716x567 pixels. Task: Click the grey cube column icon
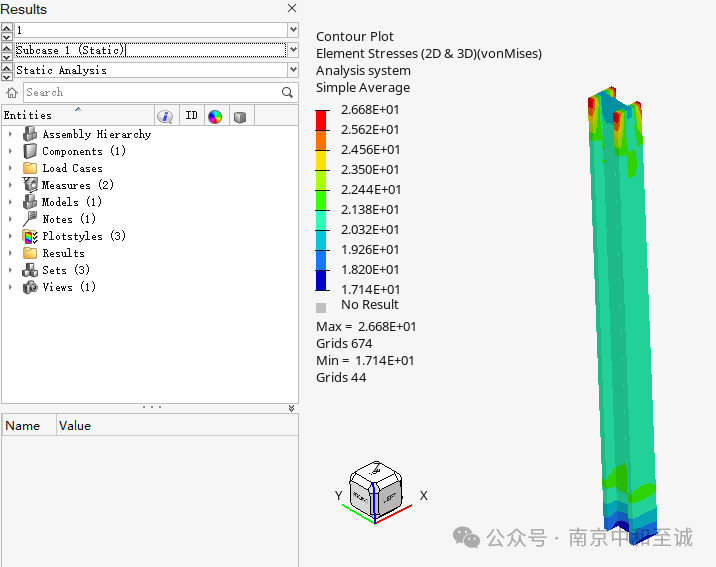click(240, 117)
